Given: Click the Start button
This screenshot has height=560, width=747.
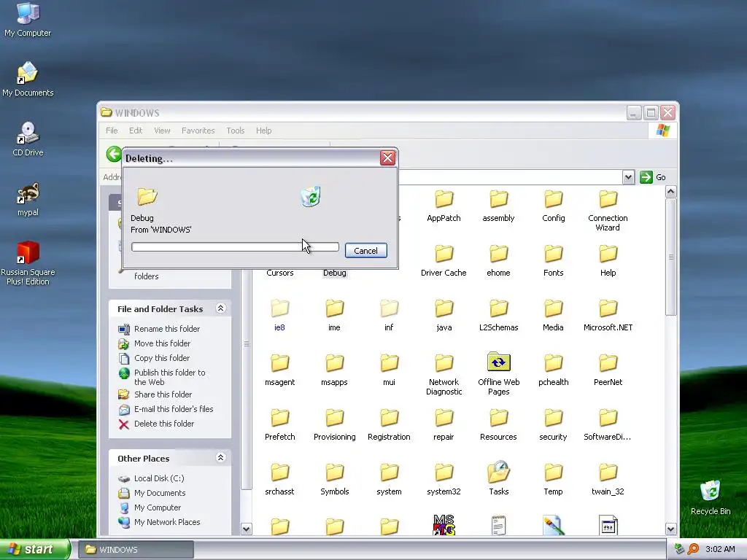Looking at the screenshot, I should coord(35,549).
